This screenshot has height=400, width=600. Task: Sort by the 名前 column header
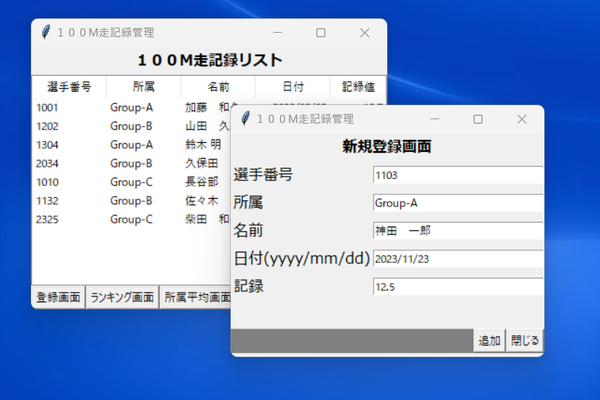(218, 87)
